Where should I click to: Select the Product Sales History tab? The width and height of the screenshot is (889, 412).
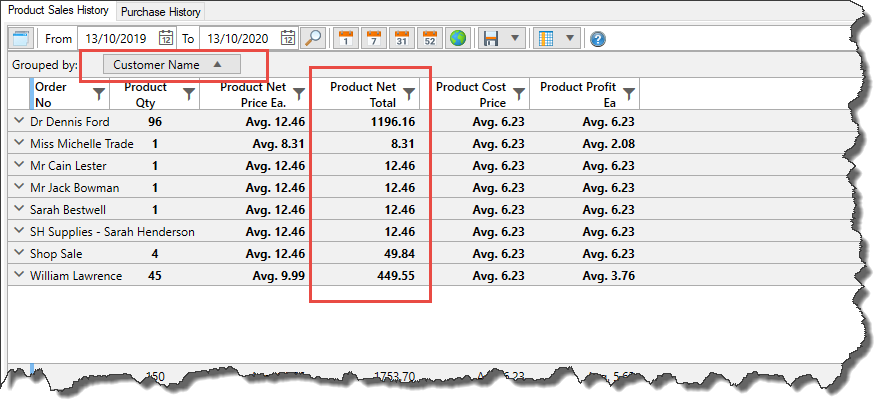pos(58,11)
